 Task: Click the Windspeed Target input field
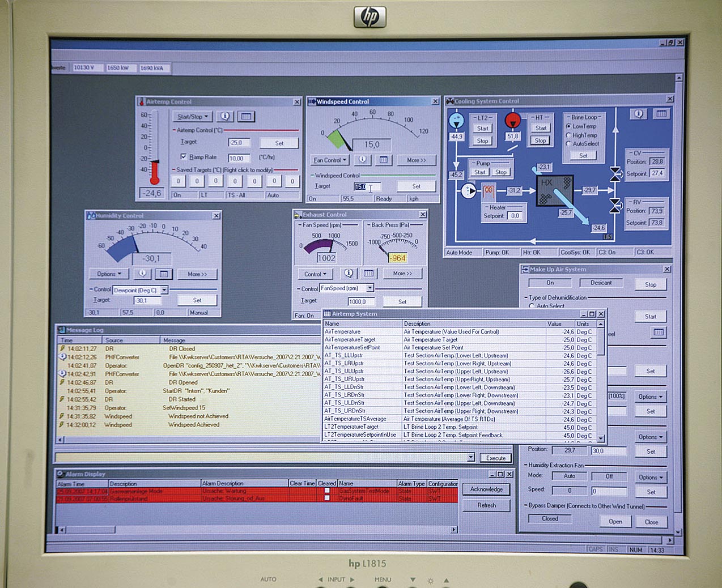click(367, 186)
